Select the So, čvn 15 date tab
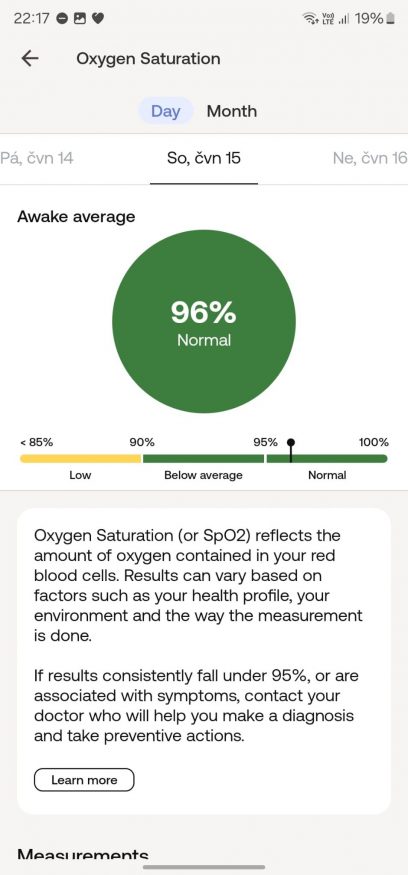 click(204, 158)
